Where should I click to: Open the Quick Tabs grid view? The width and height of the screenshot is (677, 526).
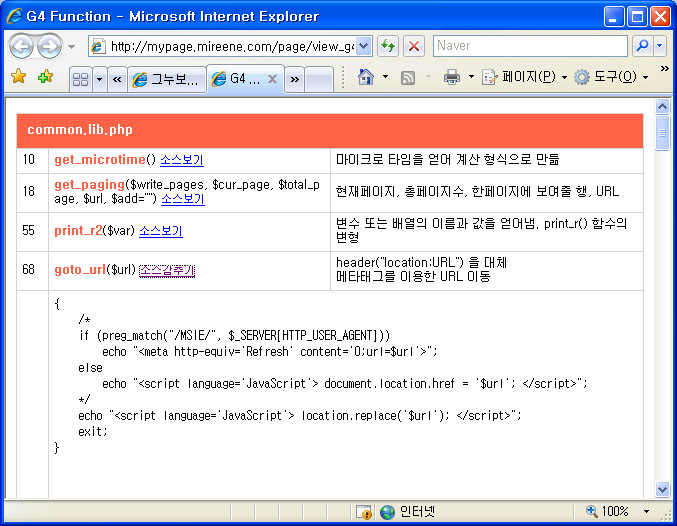coord(80,78)
